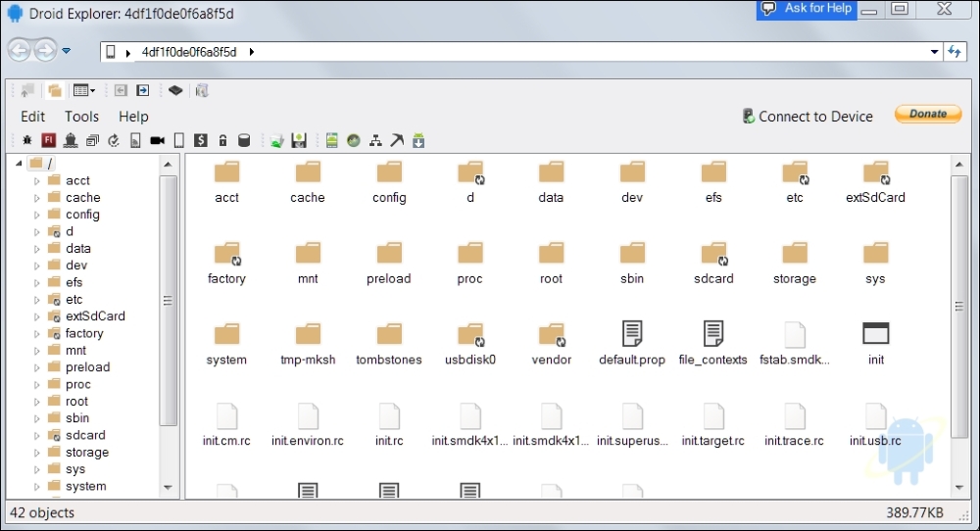The height and width of the screenshot is (531, 980).
Task: Click the file view scroll down arrow
Action: (x=959, y=488)
